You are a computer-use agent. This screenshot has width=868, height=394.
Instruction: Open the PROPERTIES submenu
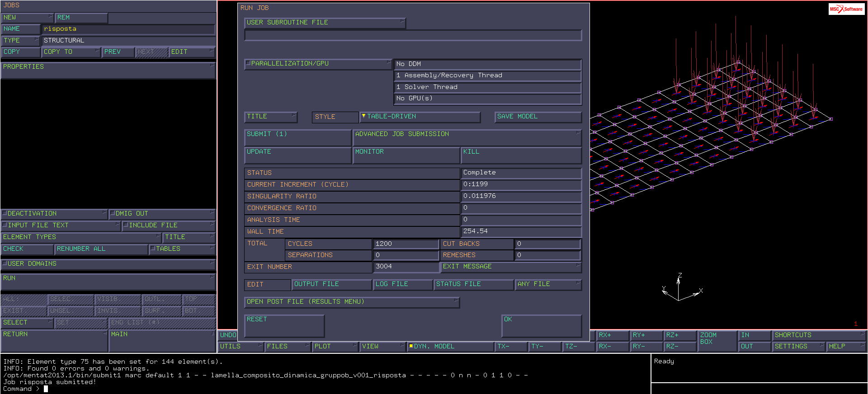coord(108,70)
